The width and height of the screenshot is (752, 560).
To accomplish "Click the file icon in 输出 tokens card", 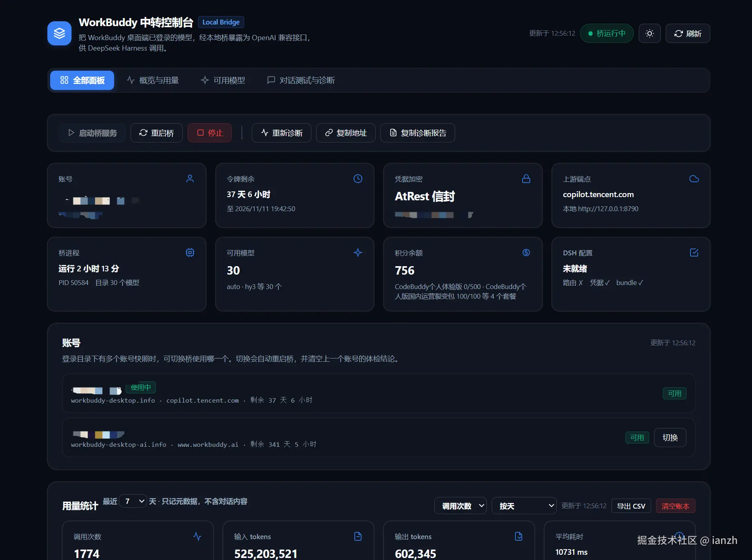I will 519,536.
